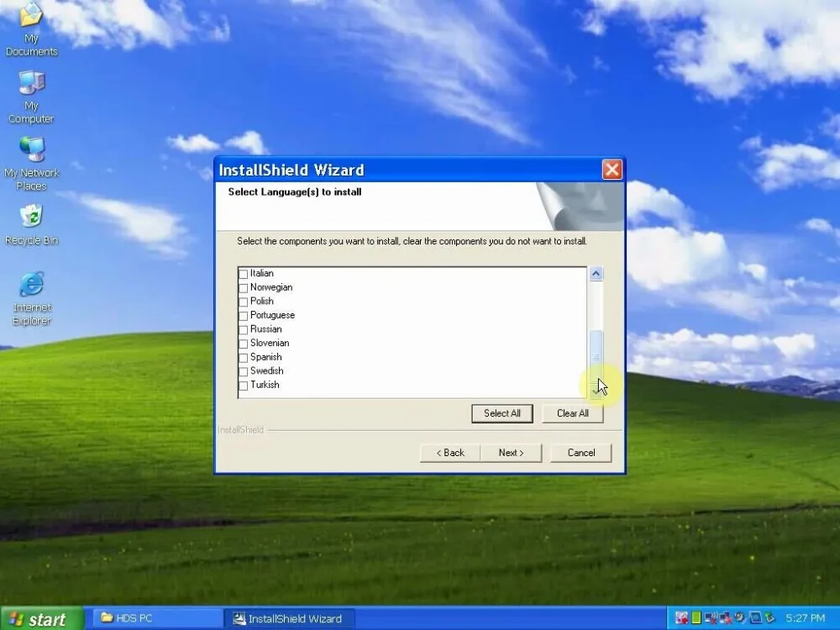Click InstallShield Wizard taskbar button

click(289, 619)
